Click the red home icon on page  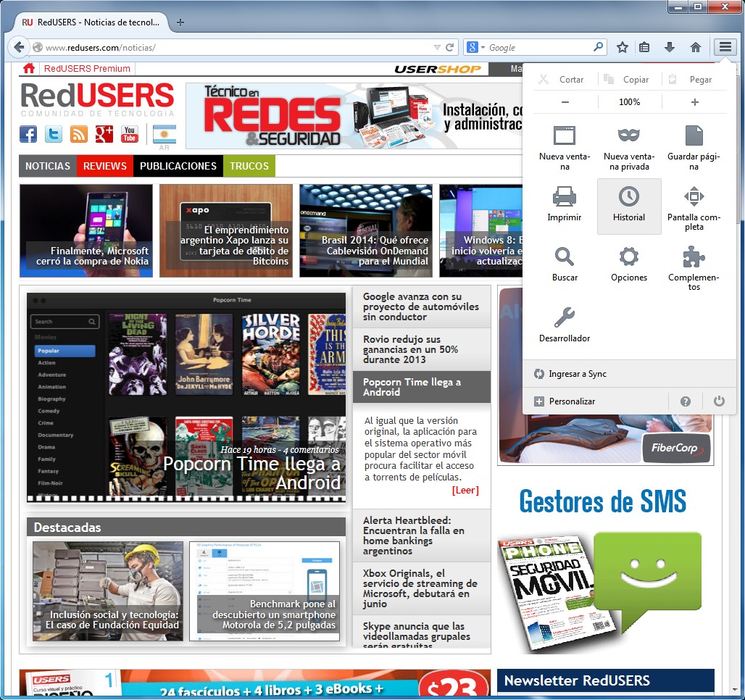click(x=29, y=68)
